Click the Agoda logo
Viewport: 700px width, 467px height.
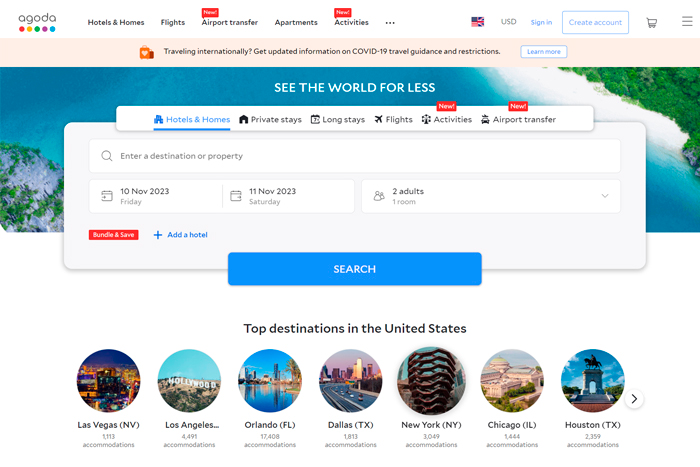[x=37, y=22]
